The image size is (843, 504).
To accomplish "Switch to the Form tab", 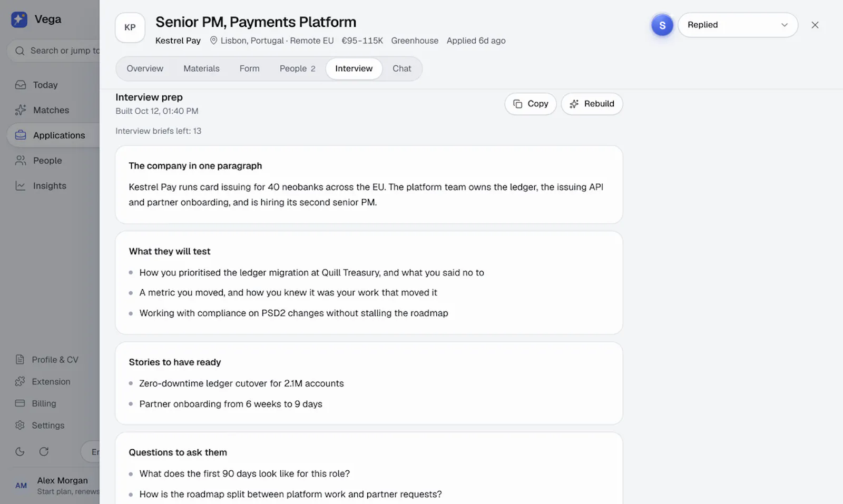I will (x=249, y=68).
